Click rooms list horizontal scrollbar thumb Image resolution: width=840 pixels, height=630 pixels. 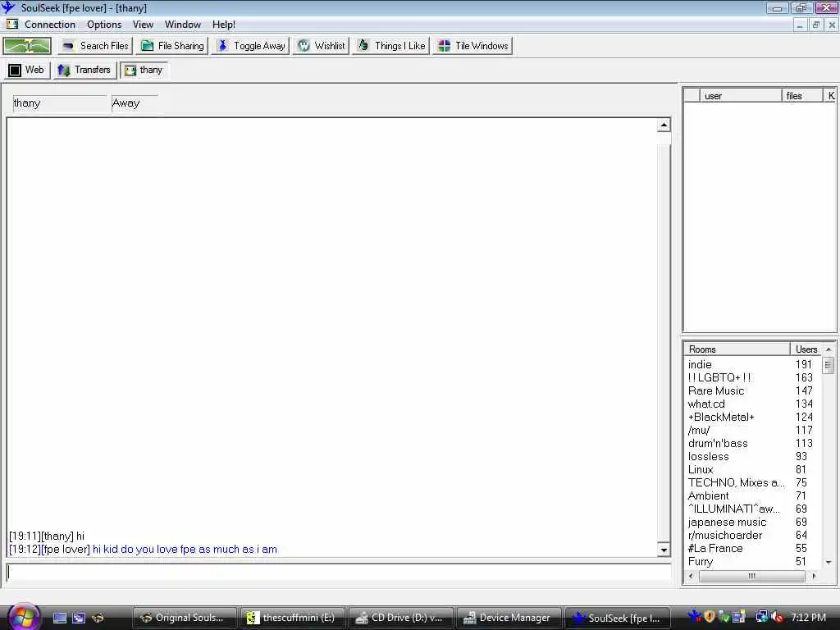pos(751,576)
